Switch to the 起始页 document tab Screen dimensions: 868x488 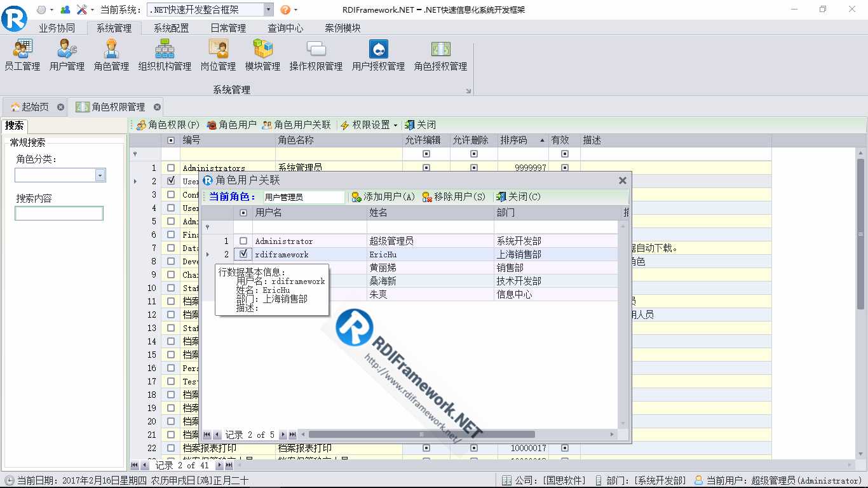click(x=35, y=107)
